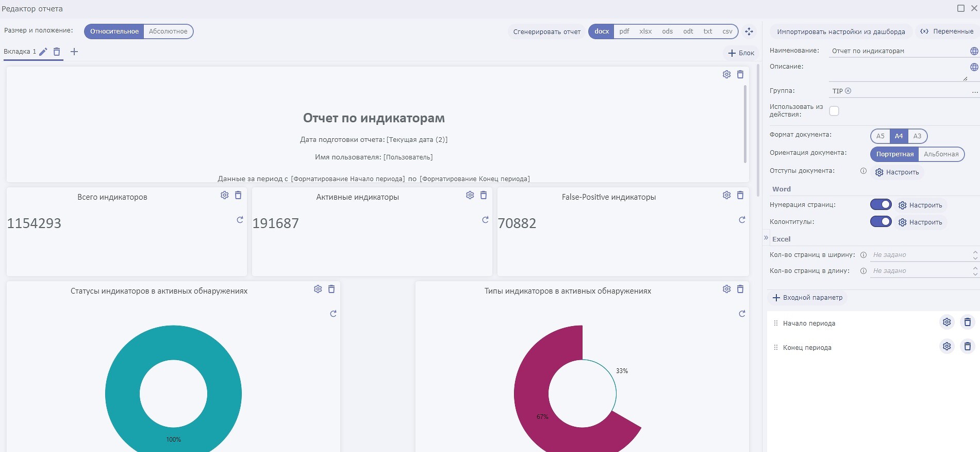Screen dimensions: 980x452
Task: Refresh the Статусы индикаторов chart
Action: pos(333,314)
